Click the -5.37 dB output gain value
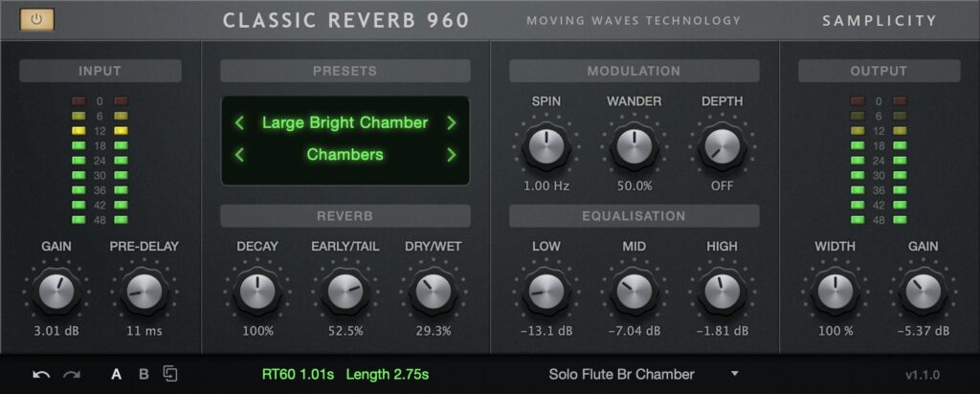 tap(924, 331)
